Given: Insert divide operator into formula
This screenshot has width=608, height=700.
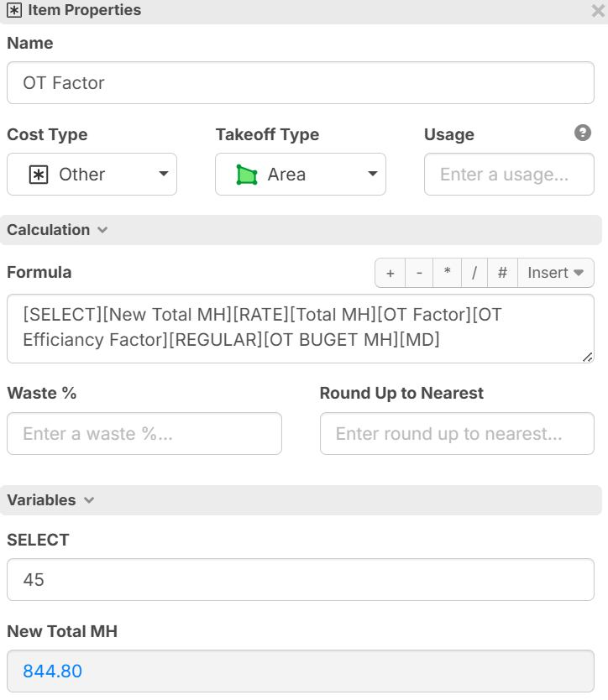Looking at the screenshot, I should 474,273.
